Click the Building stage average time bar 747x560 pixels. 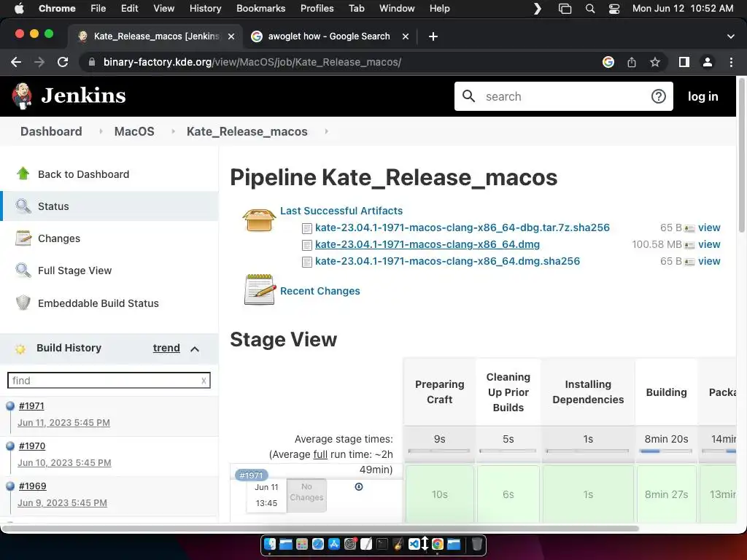(666, 451)
